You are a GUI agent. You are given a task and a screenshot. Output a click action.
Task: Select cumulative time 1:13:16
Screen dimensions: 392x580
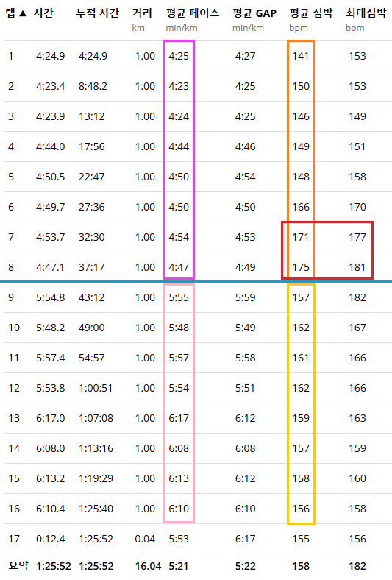[96, 449]
